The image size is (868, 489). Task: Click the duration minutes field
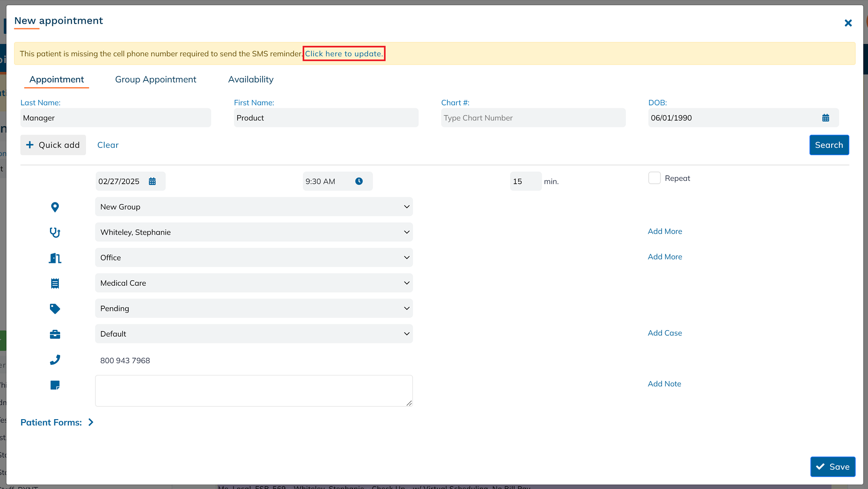pyautogui.click(x=526, y=181)
